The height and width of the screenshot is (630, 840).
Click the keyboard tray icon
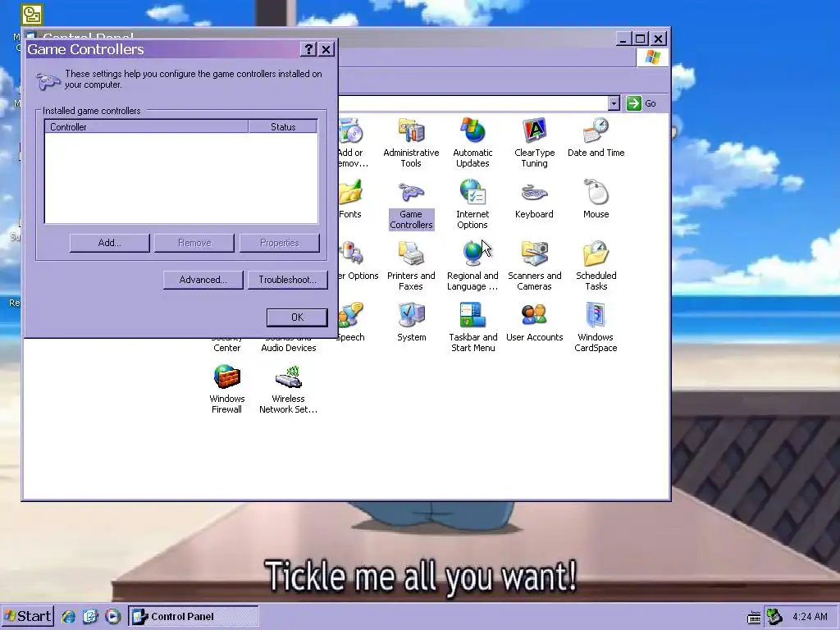tap(754, 618)
